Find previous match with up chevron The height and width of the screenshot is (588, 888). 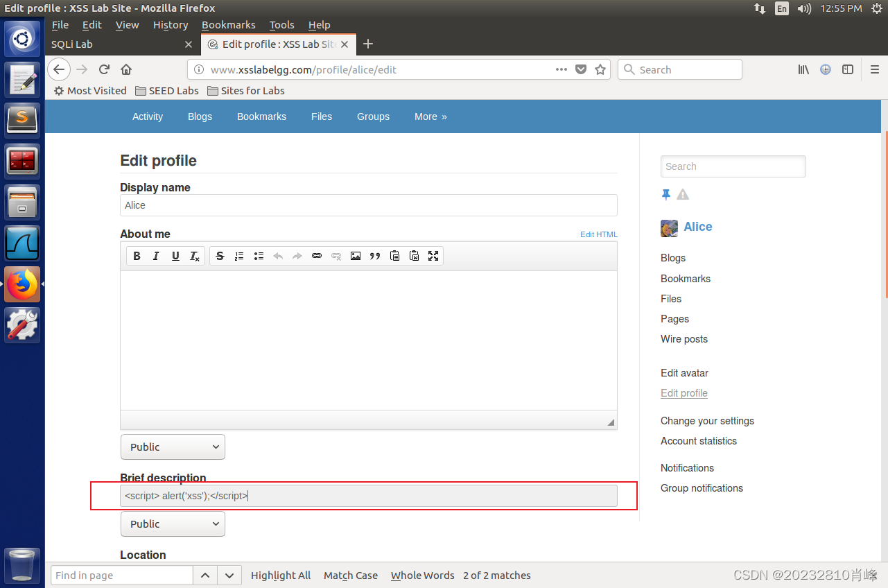204,576
